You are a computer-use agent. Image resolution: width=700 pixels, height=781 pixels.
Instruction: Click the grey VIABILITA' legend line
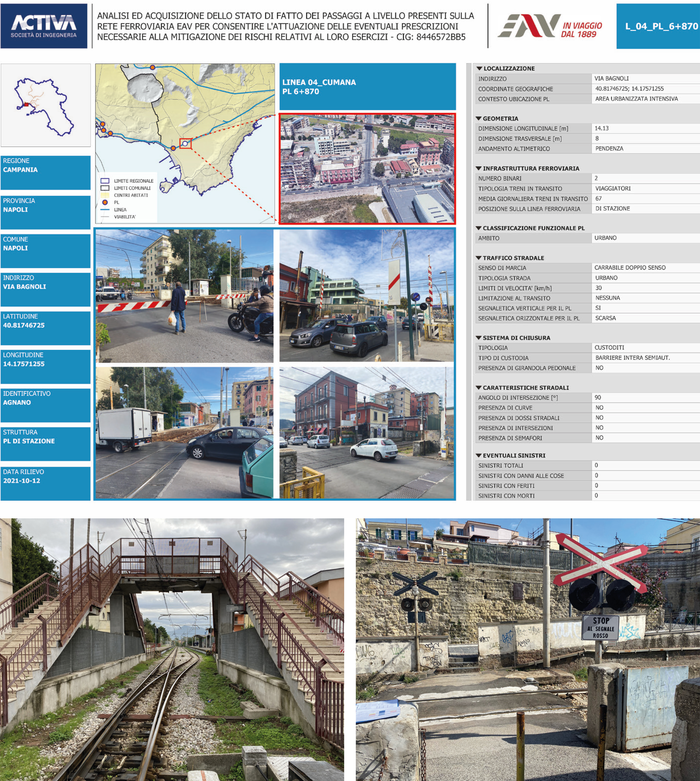[x=105, y=217]
